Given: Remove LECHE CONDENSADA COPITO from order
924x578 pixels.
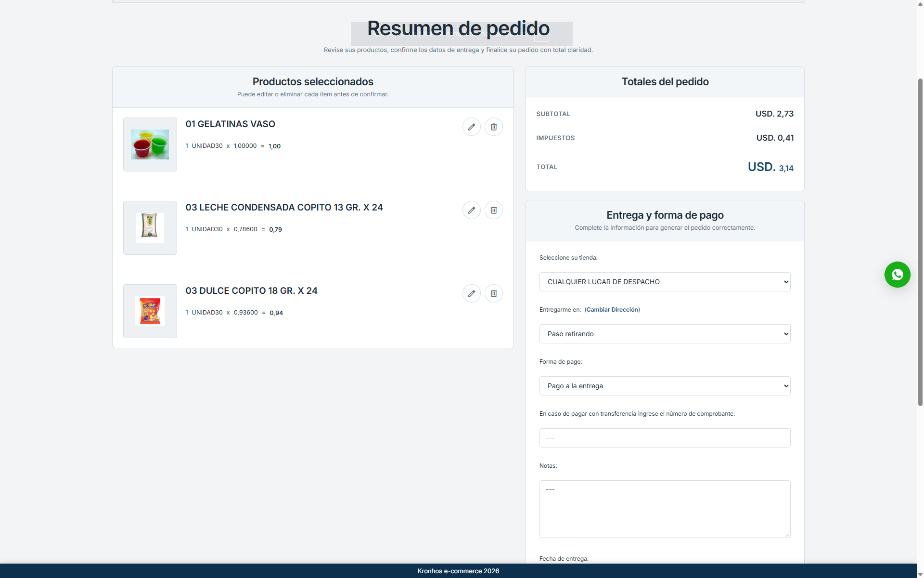Looking at the screenshot, I should [493, 210].
